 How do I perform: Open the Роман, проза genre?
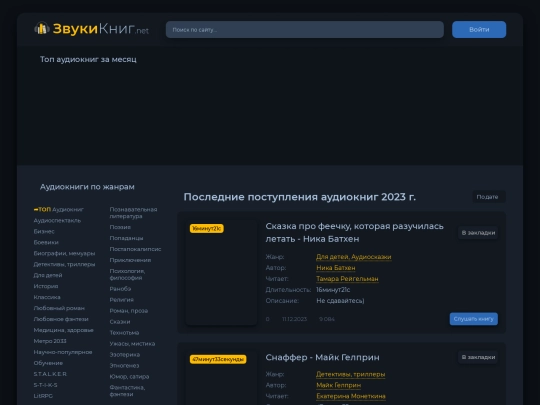pyautogui.click(x=129, y=311)
